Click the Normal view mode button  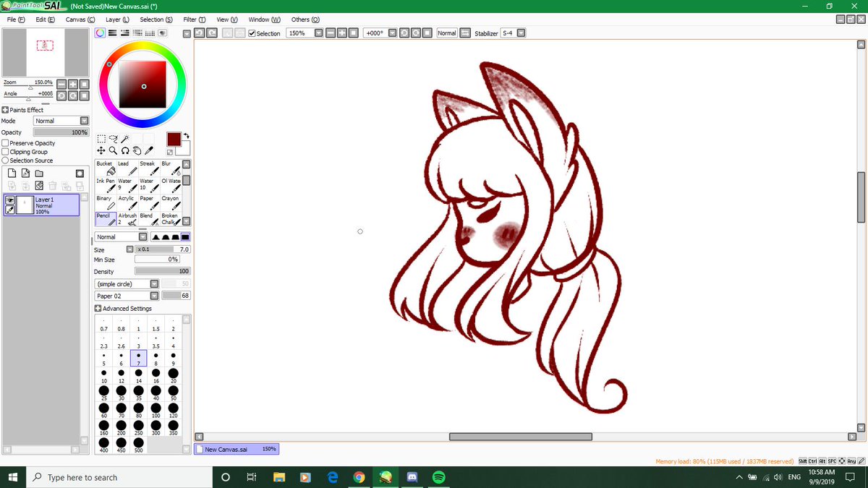coord(447,33)
